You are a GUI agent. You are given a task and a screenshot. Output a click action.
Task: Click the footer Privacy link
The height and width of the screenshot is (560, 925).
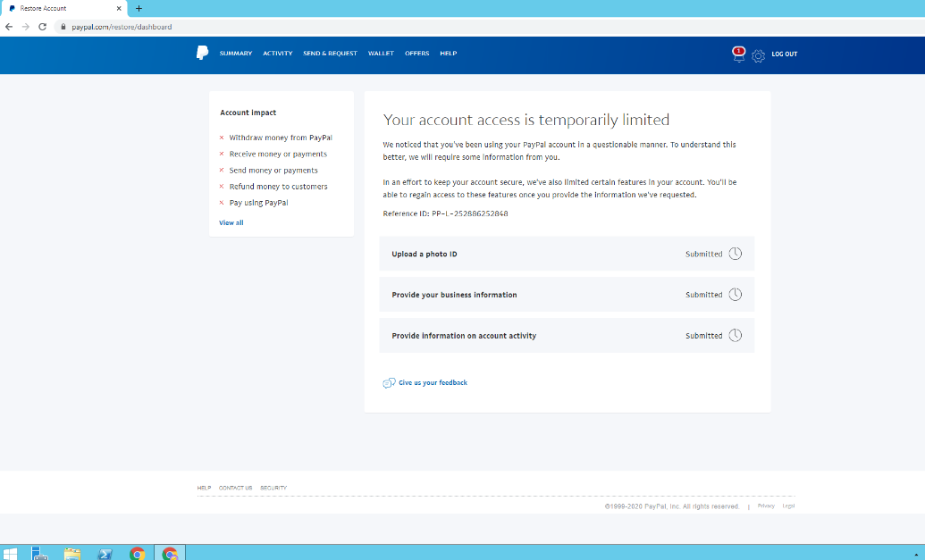coord(766,506)
